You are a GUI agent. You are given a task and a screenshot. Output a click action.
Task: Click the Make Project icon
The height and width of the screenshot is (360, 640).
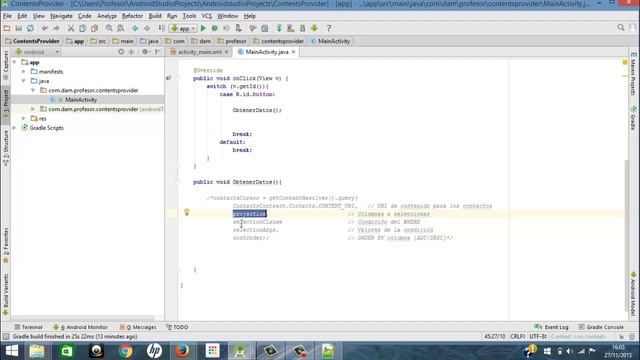pyautogui.click(x=162, y=28)
